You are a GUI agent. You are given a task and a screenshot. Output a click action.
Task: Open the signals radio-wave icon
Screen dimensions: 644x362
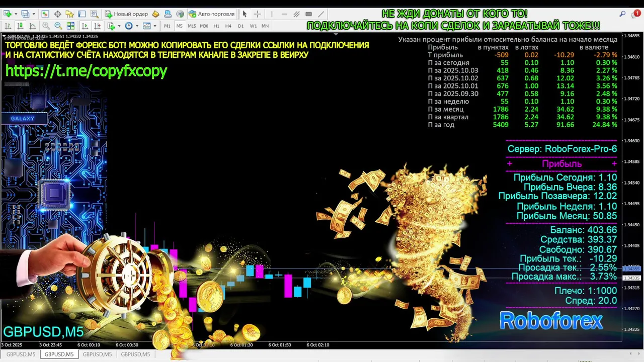[180, 14]
